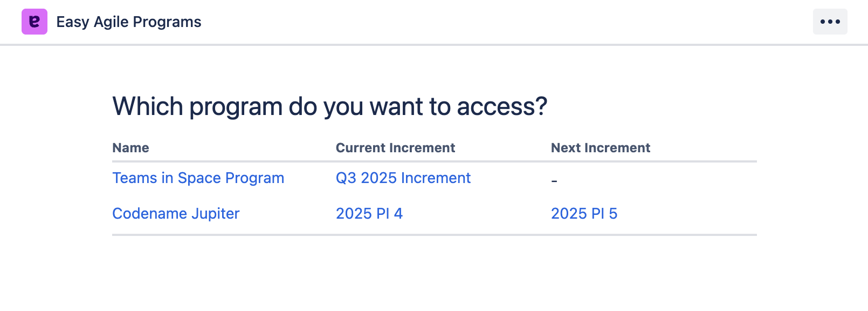Expand the ellipsis menu in the header

pyautogui.click(x=830, y=22)
